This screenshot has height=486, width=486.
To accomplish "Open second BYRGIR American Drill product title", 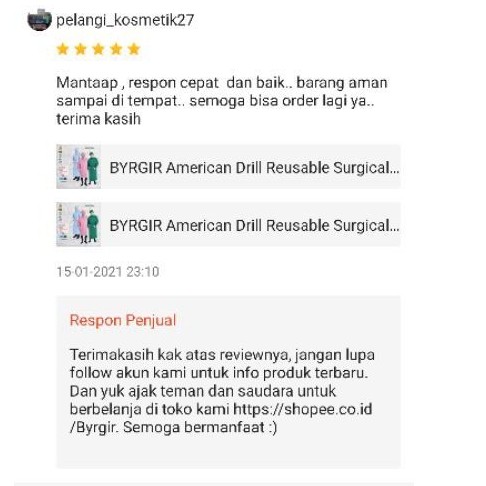I will [x=254, y=226].
